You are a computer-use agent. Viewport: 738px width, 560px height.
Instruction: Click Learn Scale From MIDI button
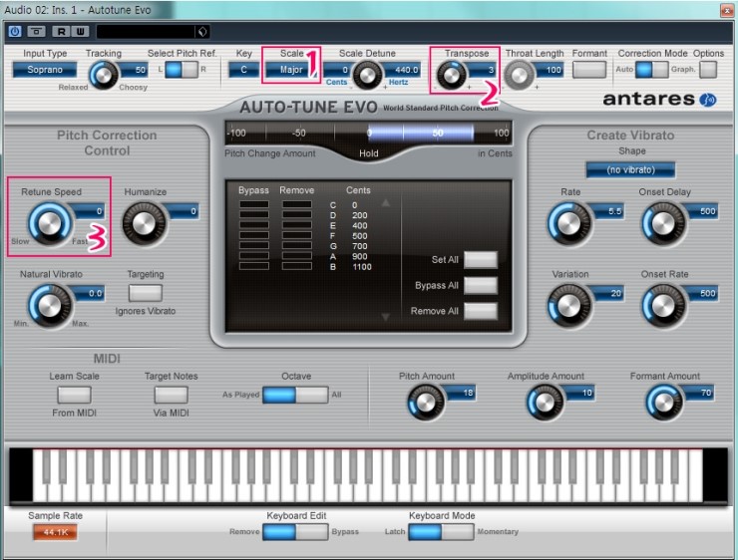pos(75,395)
